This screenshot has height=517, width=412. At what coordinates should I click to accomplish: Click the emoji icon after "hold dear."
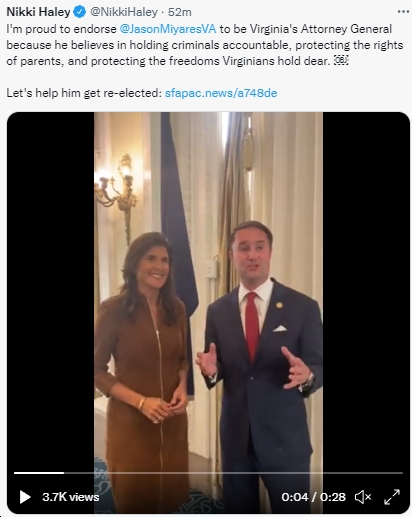coord(341,61)
